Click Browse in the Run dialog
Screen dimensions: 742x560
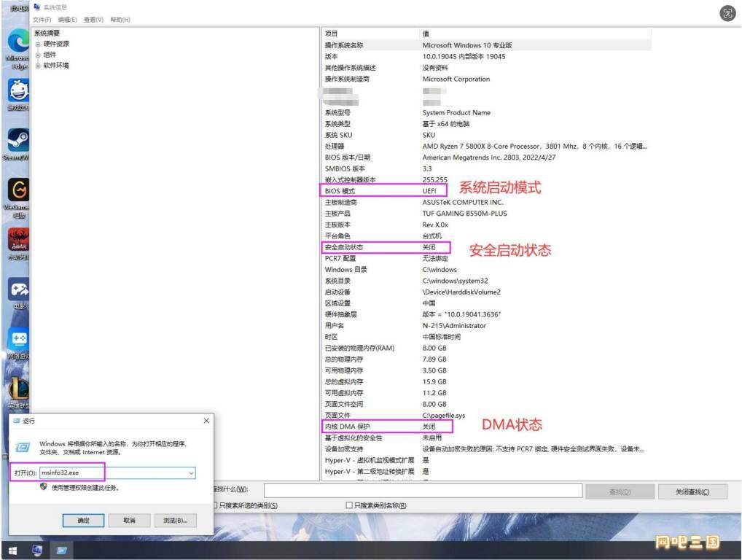pyautogui.click(x=175, y=520)
